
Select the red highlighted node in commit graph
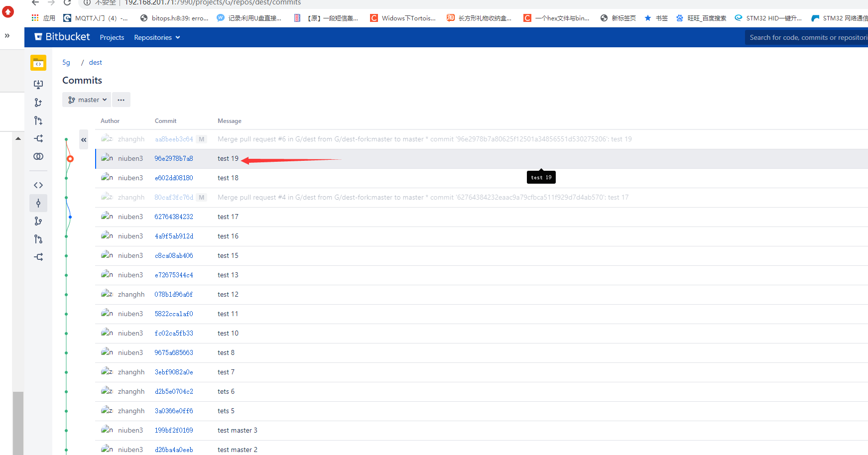(70, 158)
